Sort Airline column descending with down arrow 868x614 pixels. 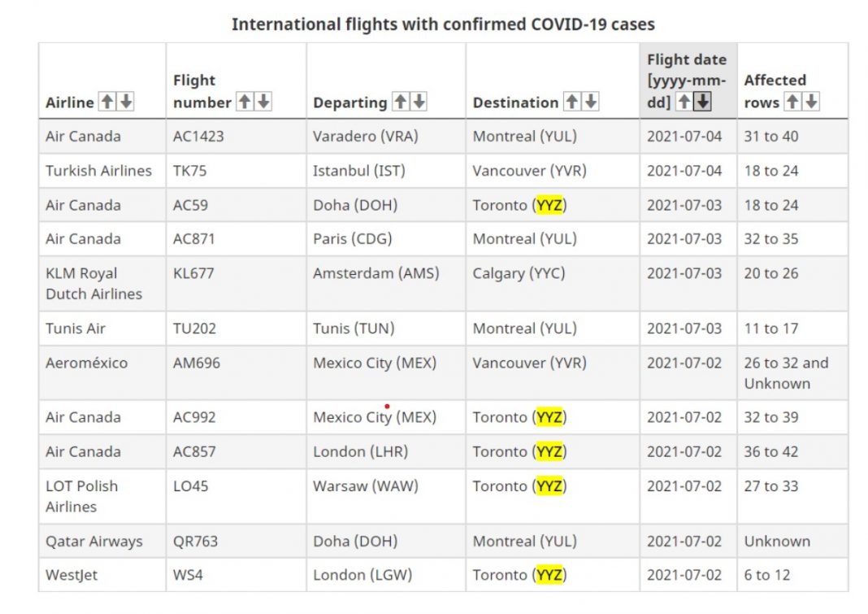pyautogui.click(x=125, y=102)
